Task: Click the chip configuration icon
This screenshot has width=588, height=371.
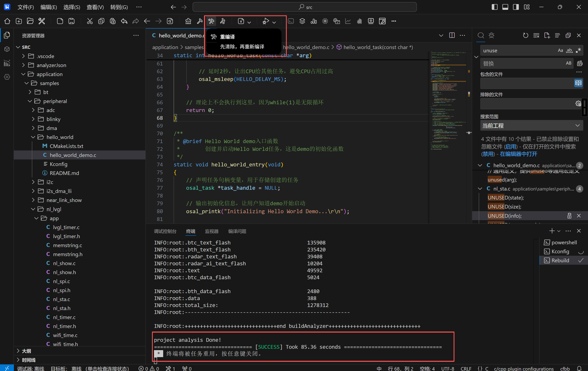Action: (325, 21)
